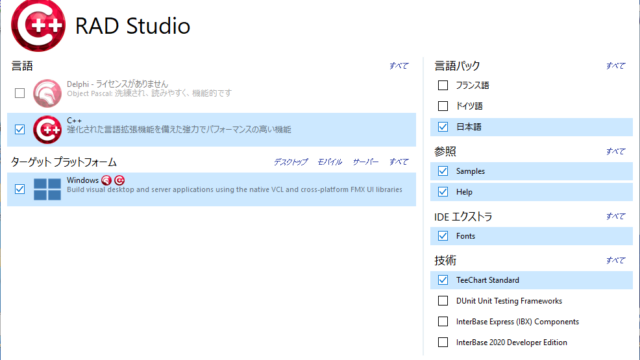Check DUnit Unit Testing Frameworks

[443, 301]
